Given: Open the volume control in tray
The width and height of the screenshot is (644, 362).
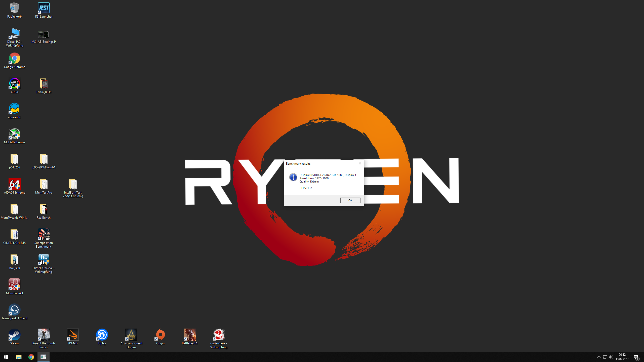Looking at the screenshot, I should tap(611, 357).
